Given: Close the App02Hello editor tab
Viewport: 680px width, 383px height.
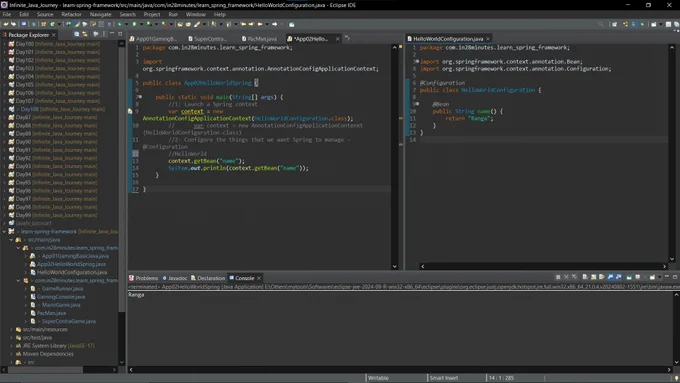Looking at the screenshot, I should [x=337, y=39].
